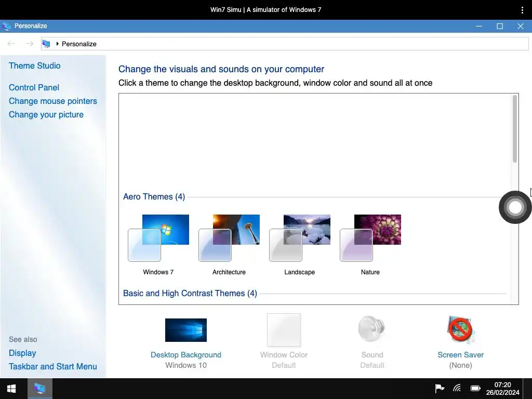Click the taskbar clock and date
Image resolution: width=532 pixels, height=399 pixels.
(x=502, y=389)
